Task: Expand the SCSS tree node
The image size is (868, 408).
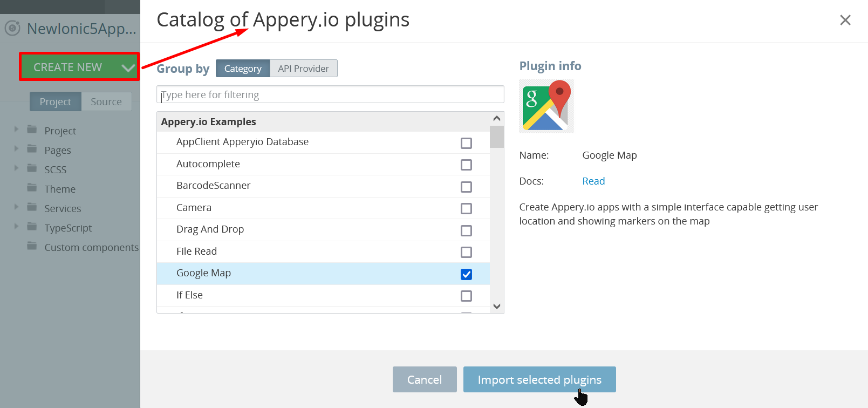Action: [x=16, y=168]
